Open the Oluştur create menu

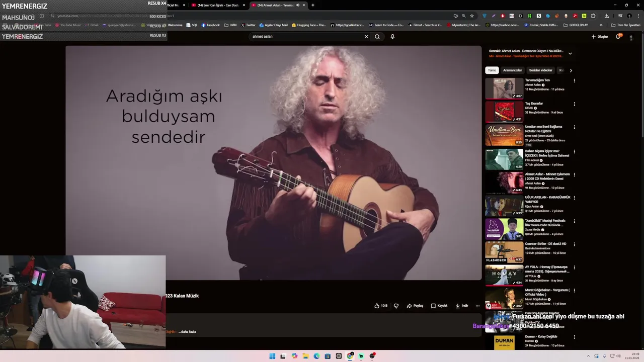point(600,37)
